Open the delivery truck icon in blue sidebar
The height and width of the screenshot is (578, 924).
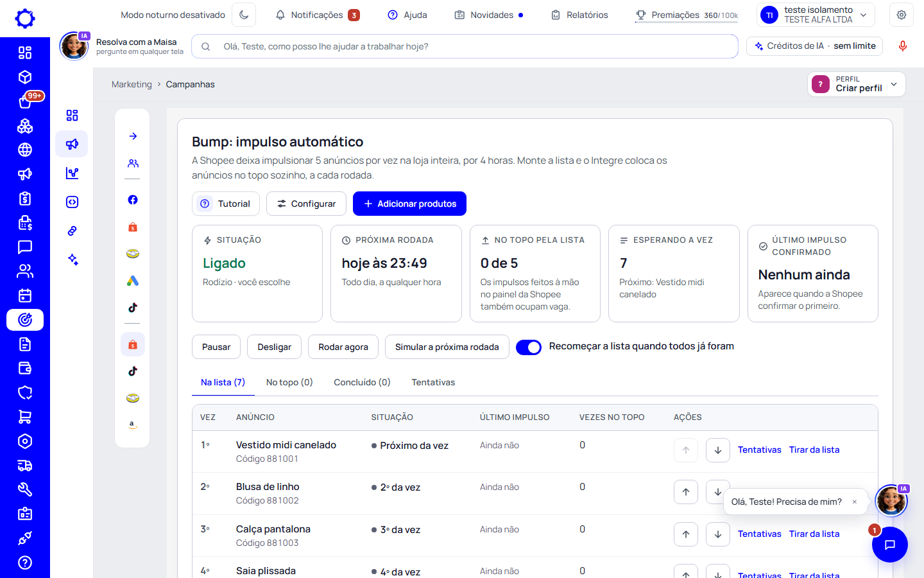coord(25,466)
